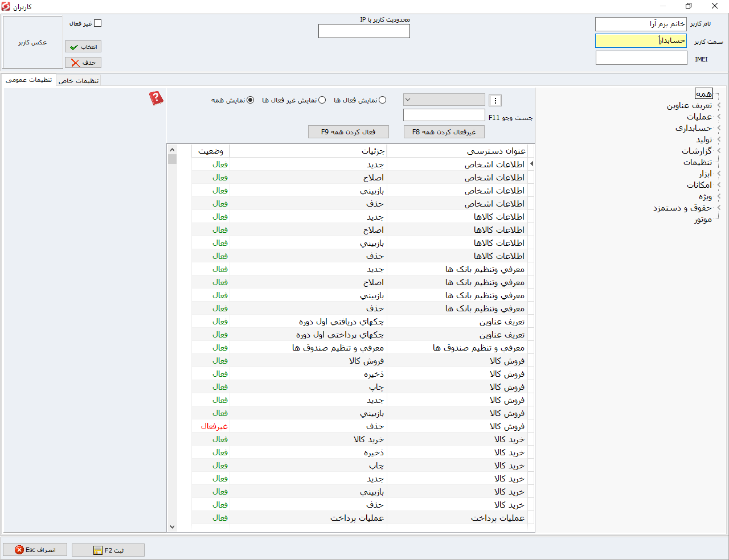Select the نمایش همه radio button
729x560 pixels.
(x=250, y=100)
